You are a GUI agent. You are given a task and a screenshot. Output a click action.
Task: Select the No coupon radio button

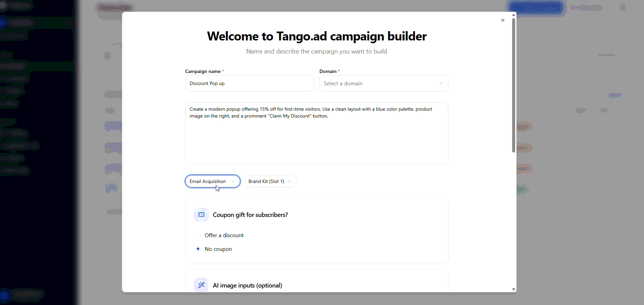(x=198, y=249)
